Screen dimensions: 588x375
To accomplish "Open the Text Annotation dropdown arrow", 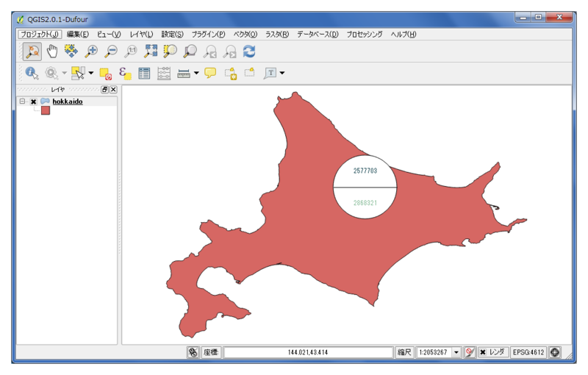I will pos(282,73).
